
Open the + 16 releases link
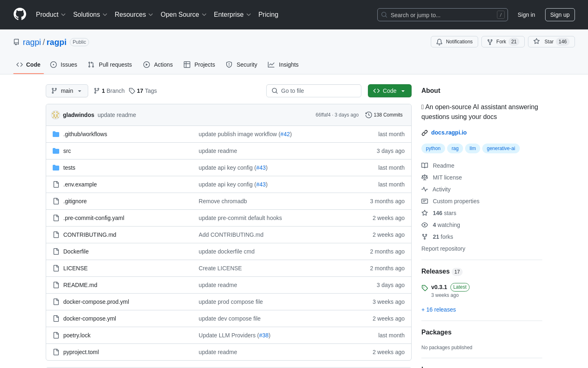[439, 310]
